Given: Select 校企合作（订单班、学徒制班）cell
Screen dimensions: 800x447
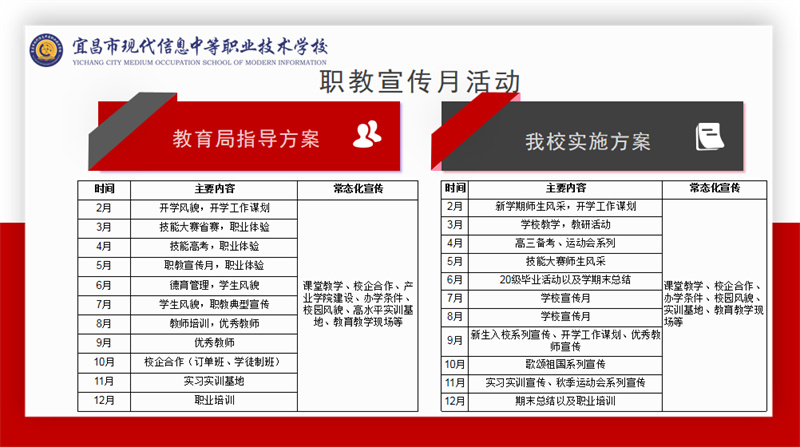Looking at the screenshot, I should [x=214, y=362].
